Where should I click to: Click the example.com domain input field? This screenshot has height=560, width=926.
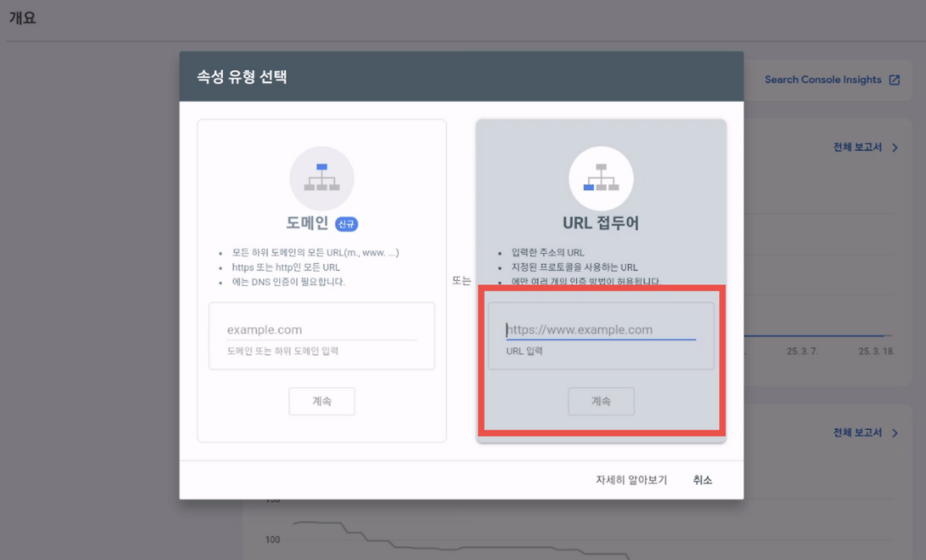321,329
